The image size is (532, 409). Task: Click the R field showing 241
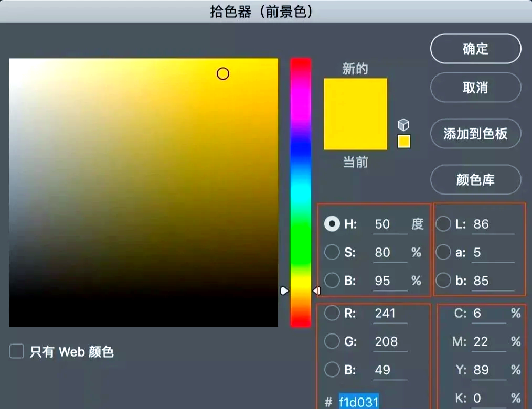click(390, 314)
